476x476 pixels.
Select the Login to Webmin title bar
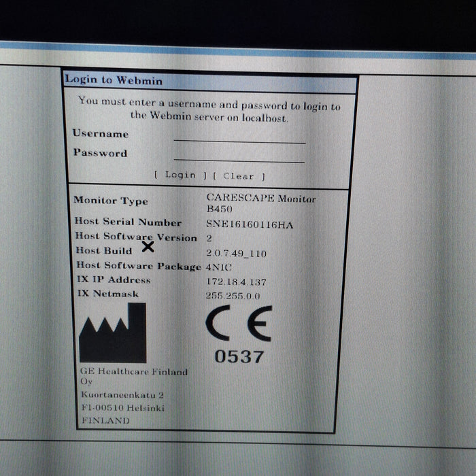click(209, 80)
